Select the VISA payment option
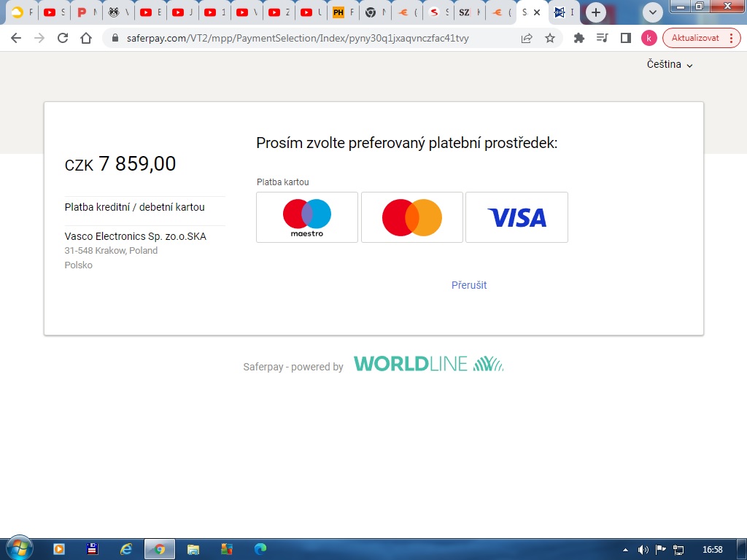The height and width of the screenshot is (560, 747). coord(516,217)
